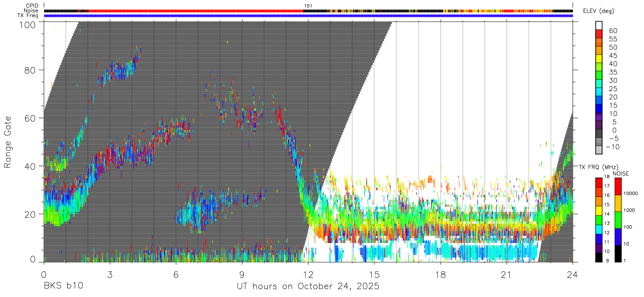Image resolution: width=644 pixels, height=297 pixels.
Task: Click the blue TX Freq bar at top
Action: point(308,16)
